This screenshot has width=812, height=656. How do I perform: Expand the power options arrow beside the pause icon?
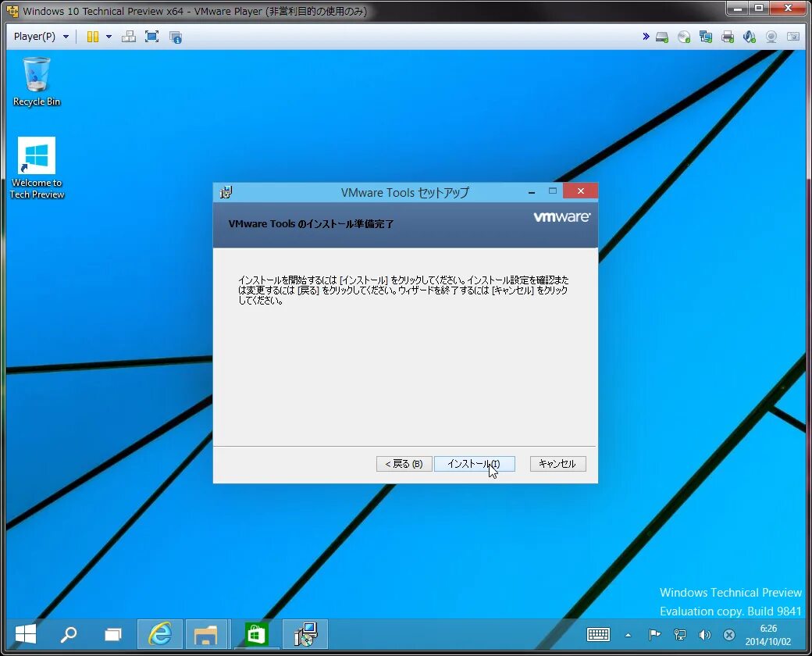[x=109, y=37]
